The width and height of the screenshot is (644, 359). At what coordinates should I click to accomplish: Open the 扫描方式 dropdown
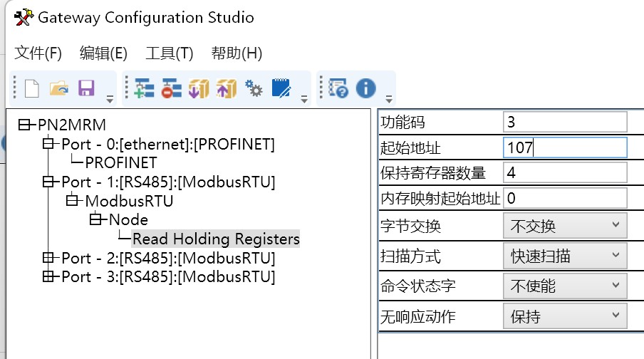pyautogui.click(x=565, y=256)
